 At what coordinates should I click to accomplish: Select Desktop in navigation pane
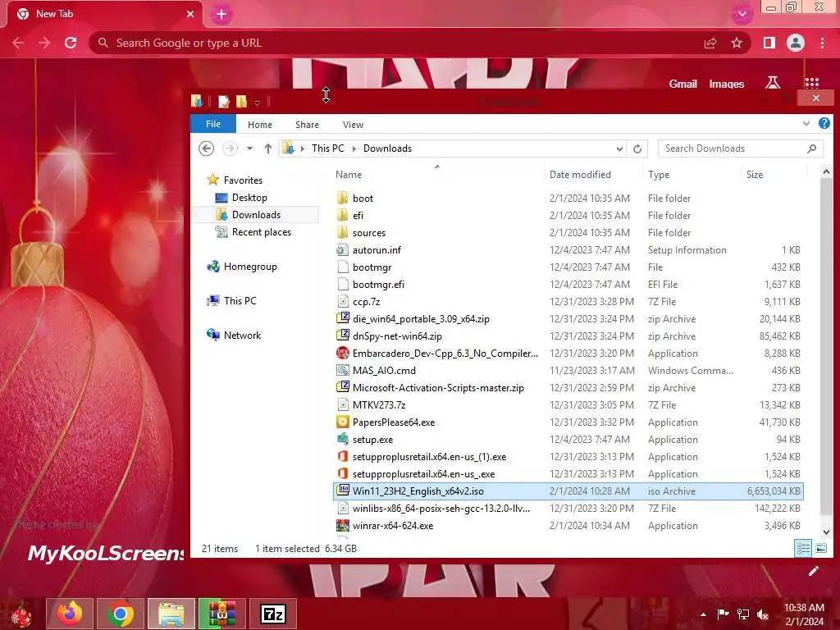pos(249,198)
